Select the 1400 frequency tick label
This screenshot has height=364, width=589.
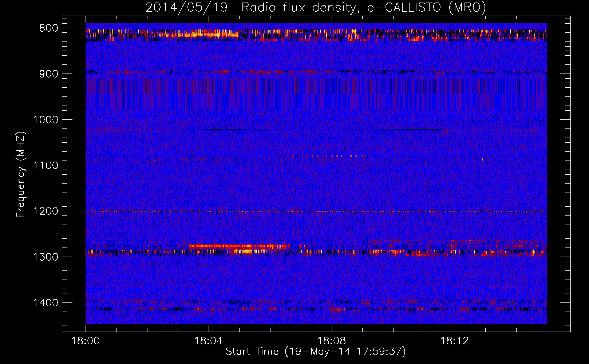click(46, 303)
